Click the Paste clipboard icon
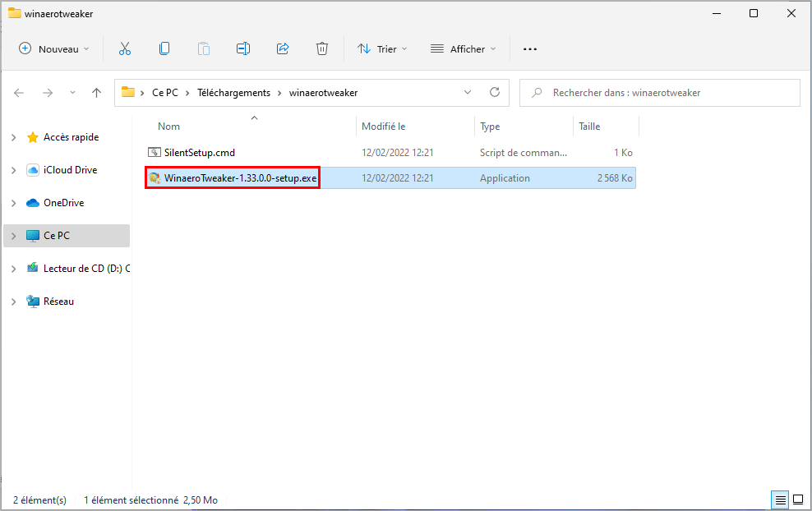812x511 pixels. [204, 49]
